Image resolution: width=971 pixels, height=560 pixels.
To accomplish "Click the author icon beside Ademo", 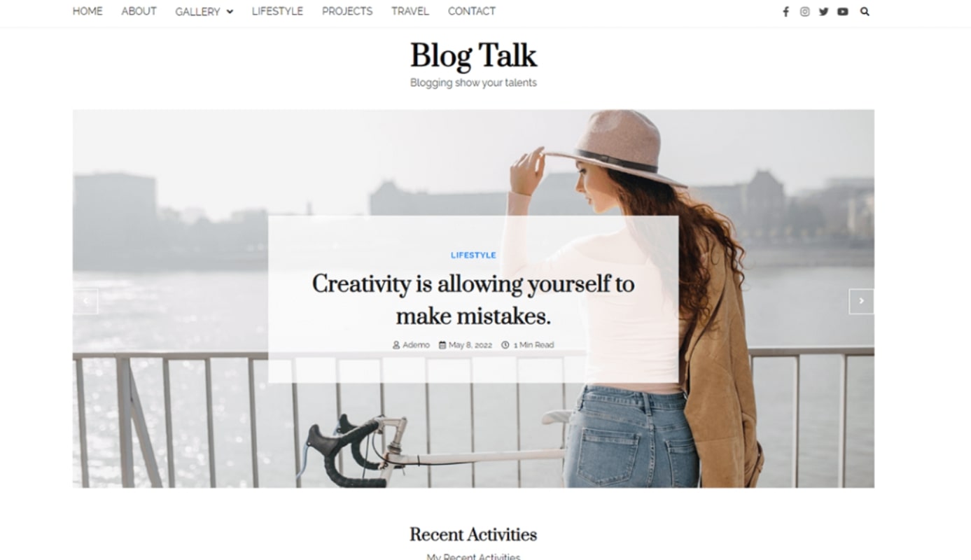I will 396,345.
